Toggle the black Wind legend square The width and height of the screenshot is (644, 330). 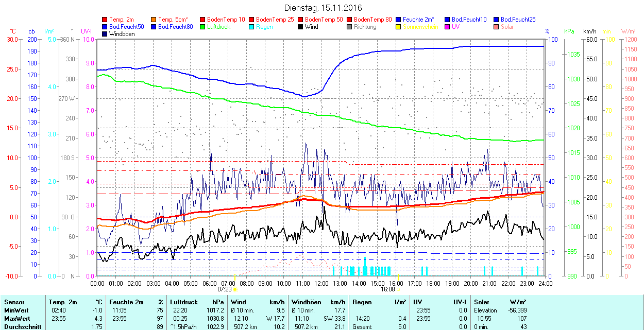click(301, 27)
